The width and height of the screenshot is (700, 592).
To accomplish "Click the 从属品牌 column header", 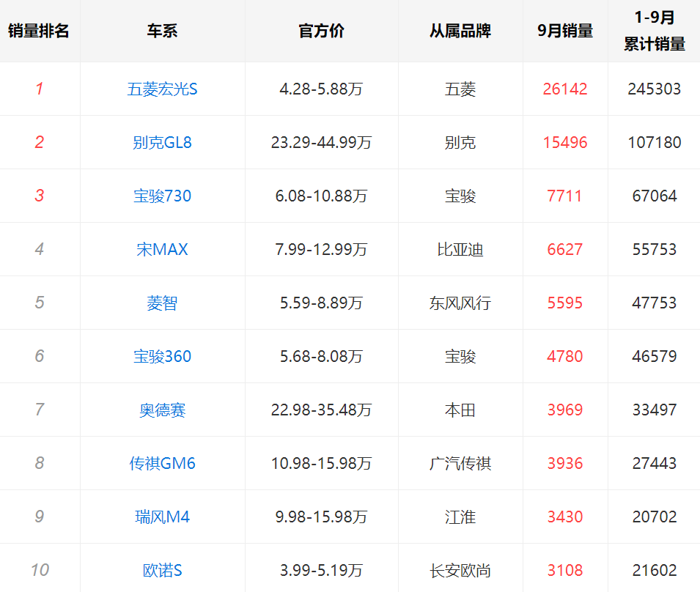I will click(460, 31).
